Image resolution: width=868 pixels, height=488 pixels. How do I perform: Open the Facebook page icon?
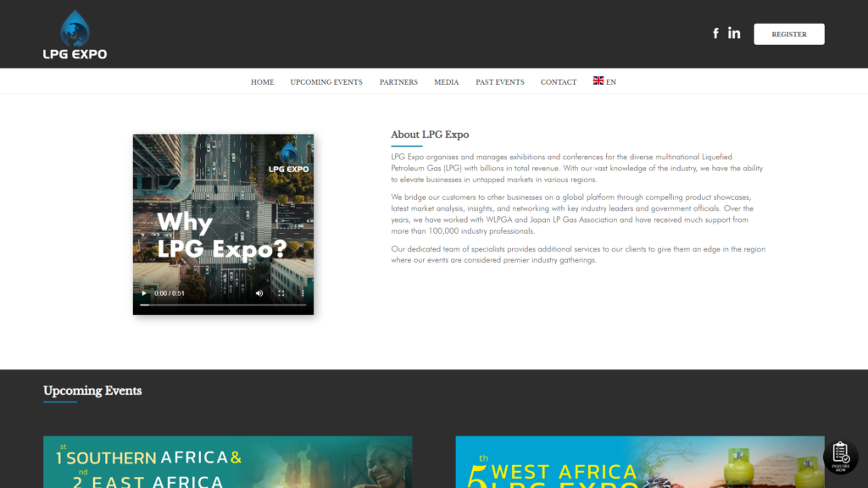click(715, 33)
